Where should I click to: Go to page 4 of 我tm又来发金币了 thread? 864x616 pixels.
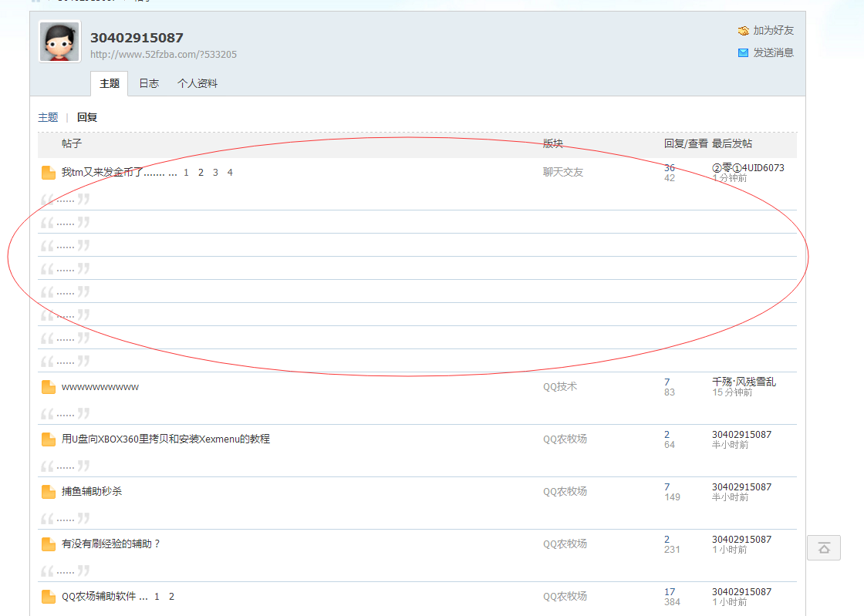230,173
